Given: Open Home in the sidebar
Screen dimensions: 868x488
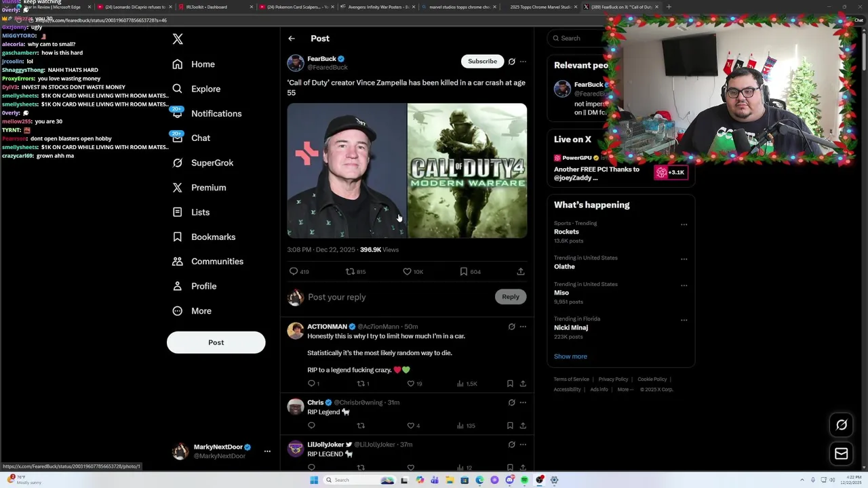Looking at the screenshot, I should pos(194,64).
